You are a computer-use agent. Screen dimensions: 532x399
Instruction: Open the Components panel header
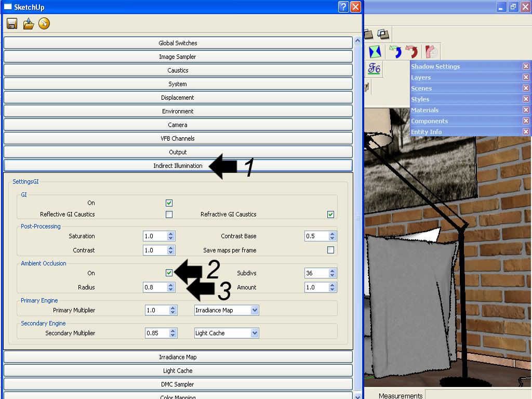point(470,121)
